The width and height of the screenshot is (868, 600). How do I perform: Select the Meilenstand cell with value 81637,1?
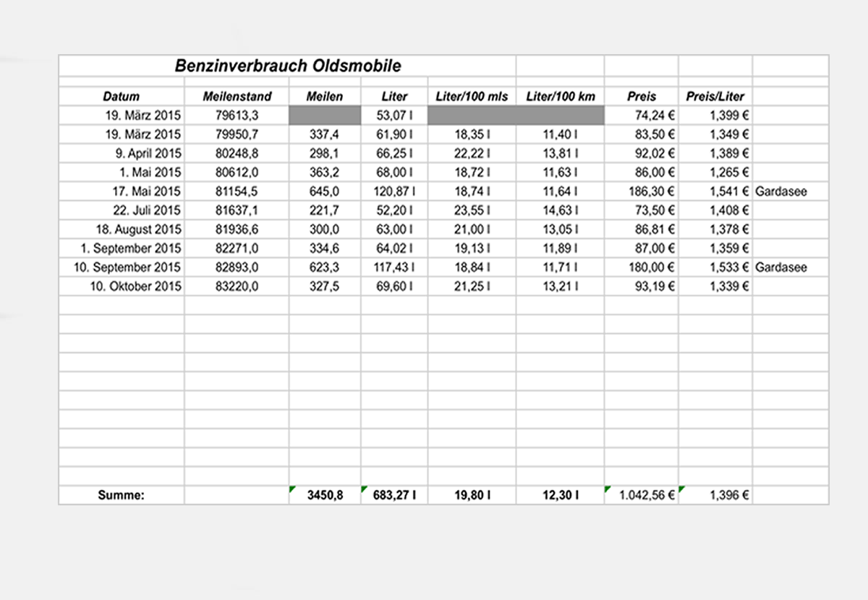[x=237, y=210]
